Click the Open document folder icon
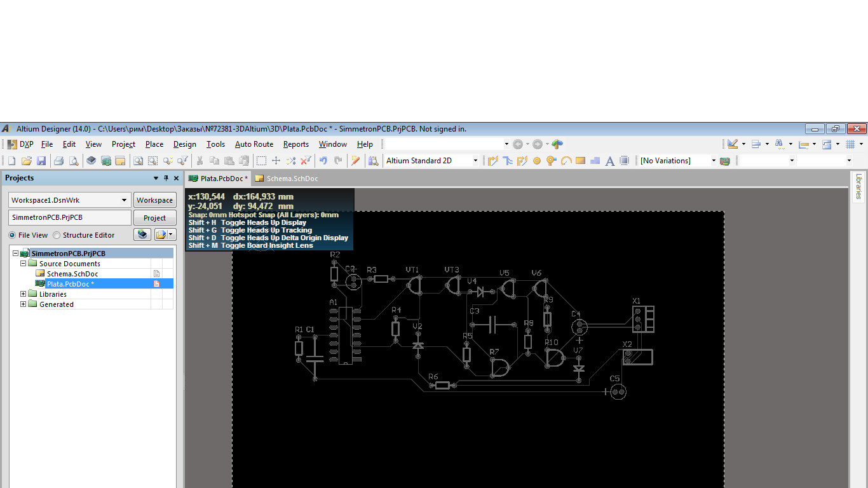The height and width of the screenshot is (488, 868). [27, 161]
